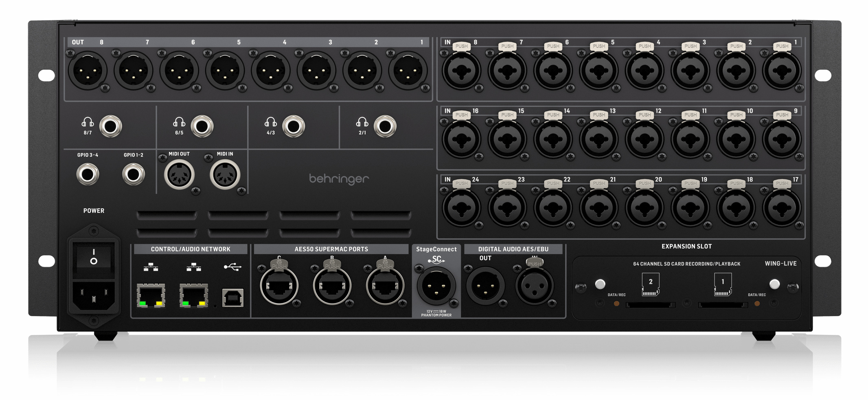The width and height of the screenshot is (868, 400).
Task: Click the second Ethernet network icon
Action: (x=194, y=267)
